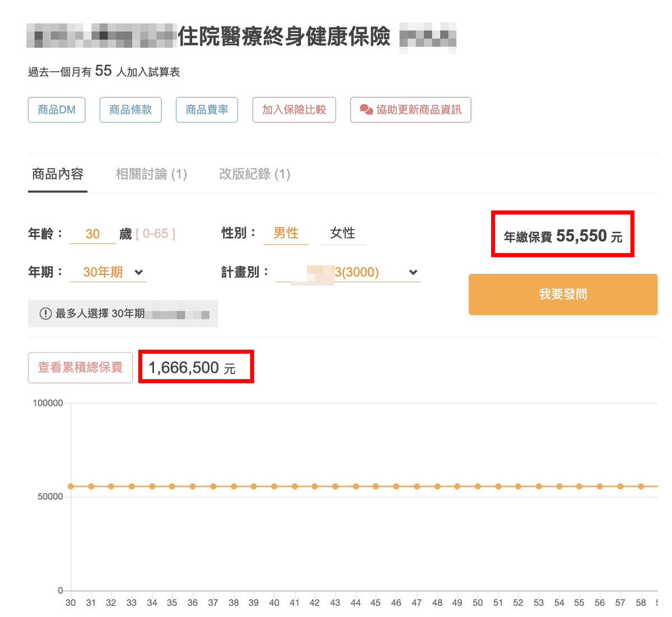
Task: Click 加入保險比較 to compare plans
Action: [294, 110]
